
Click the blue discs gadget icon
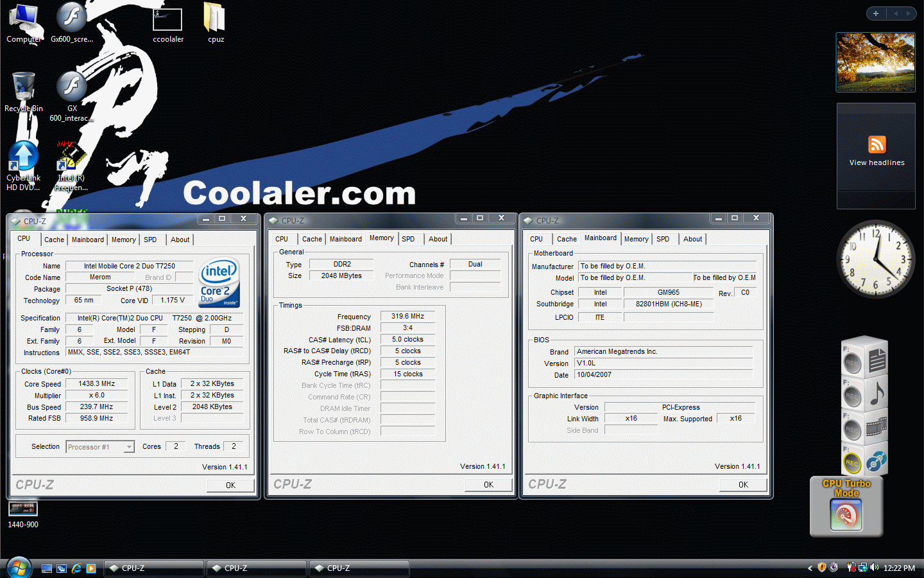pyautogui.click(x=877, y=460)
